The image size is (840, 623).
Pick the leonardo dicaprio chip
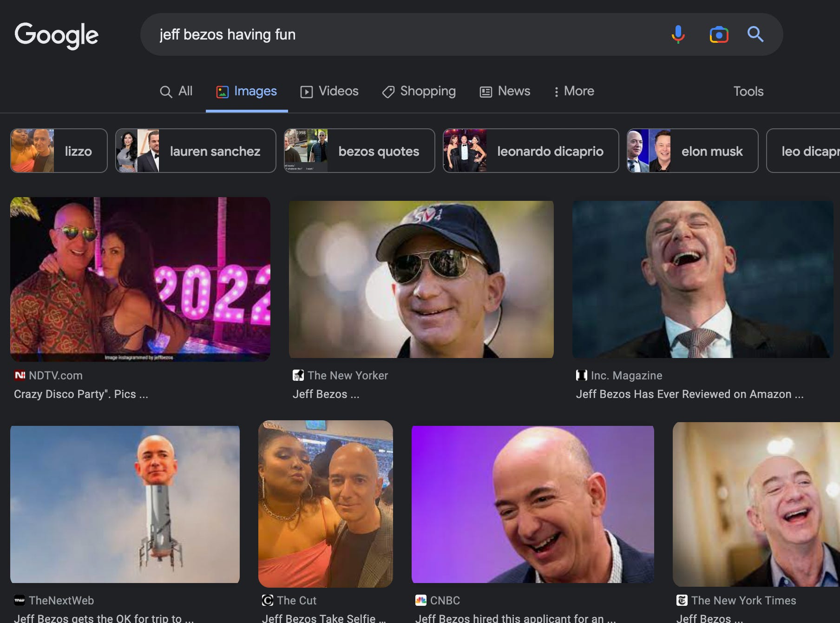[531, 151]
